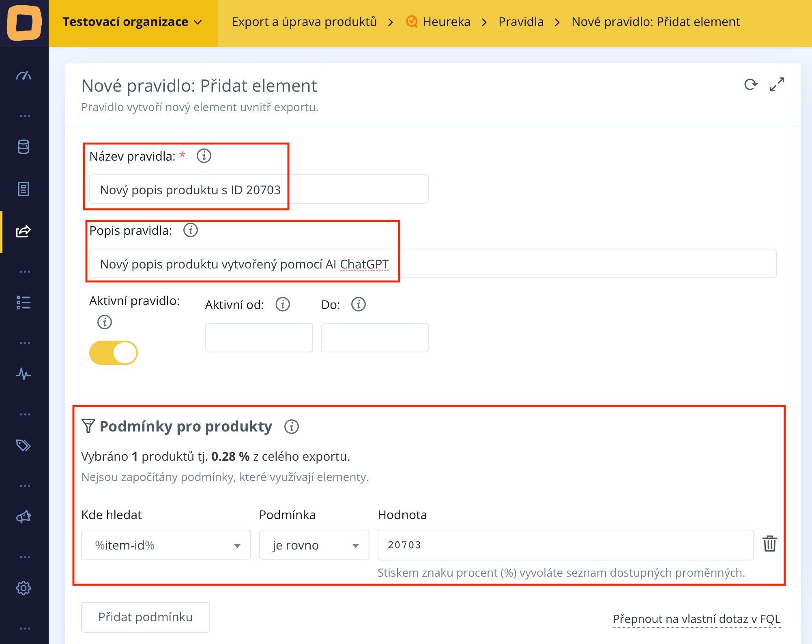Open the Kde hledat %item-id% dropdown

tap(166, 545)
